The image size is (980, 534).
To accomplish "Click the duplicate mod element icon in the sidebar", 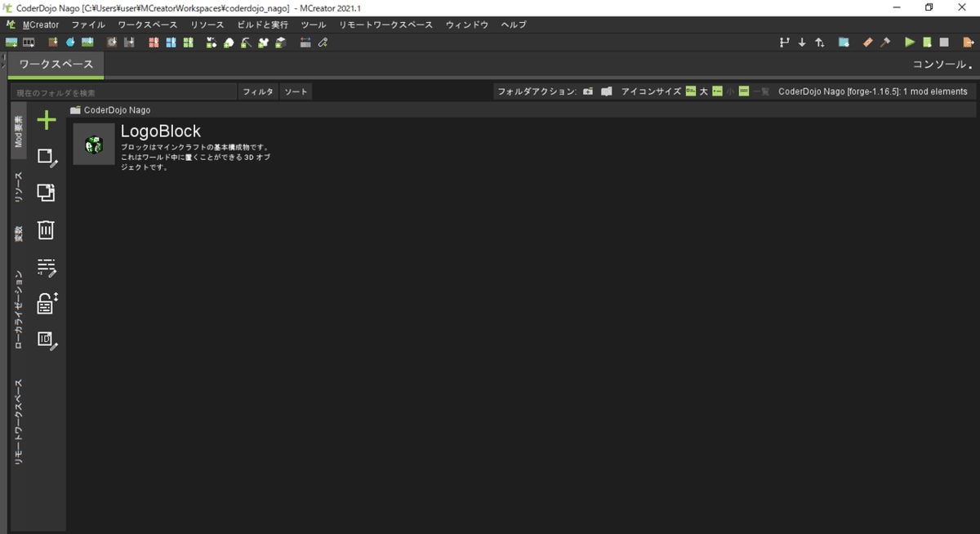I will pyautogui.click(x=46, y=193).
